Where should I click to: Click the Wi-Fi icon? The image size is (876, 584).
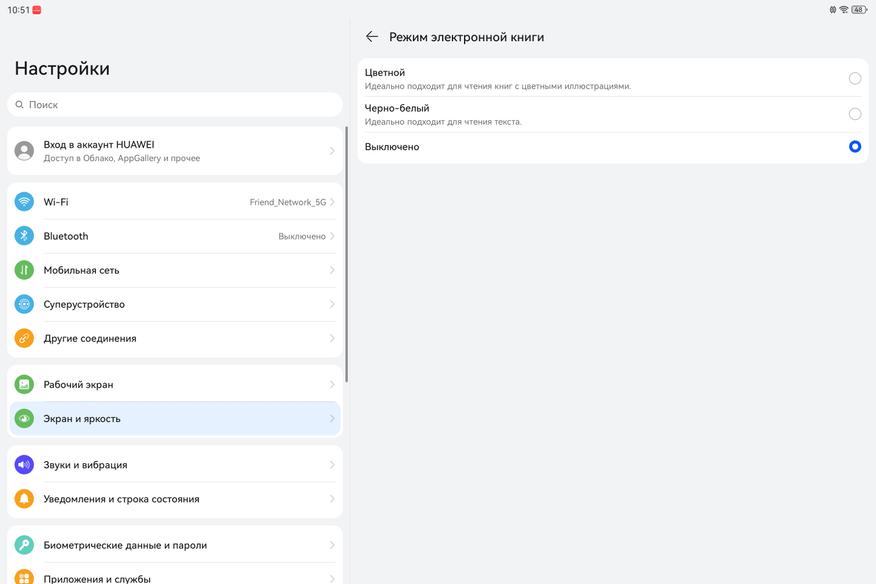pos(24,202)
